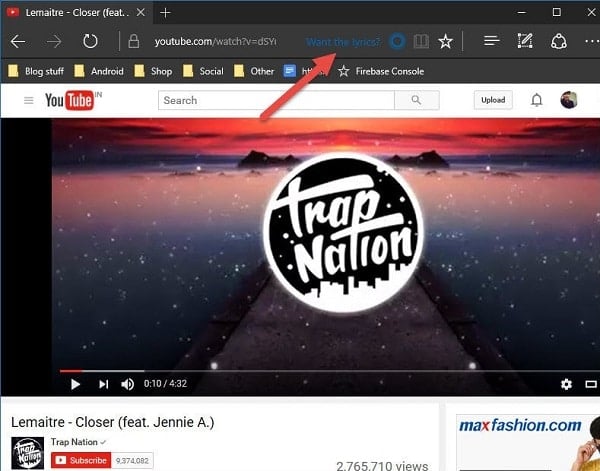Click the video progress bar

click(329, 371)
